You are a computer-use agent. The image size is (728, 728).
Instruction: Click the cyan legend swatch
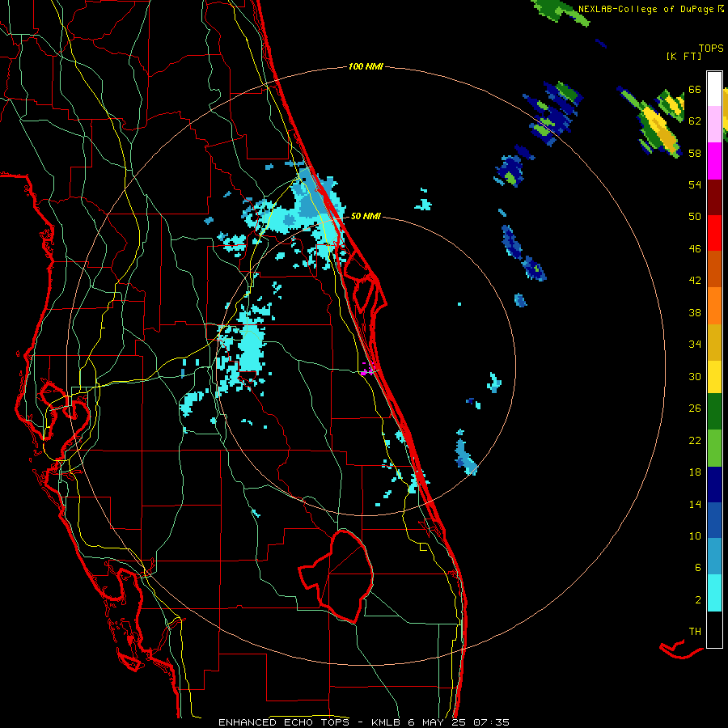point(714,593)
